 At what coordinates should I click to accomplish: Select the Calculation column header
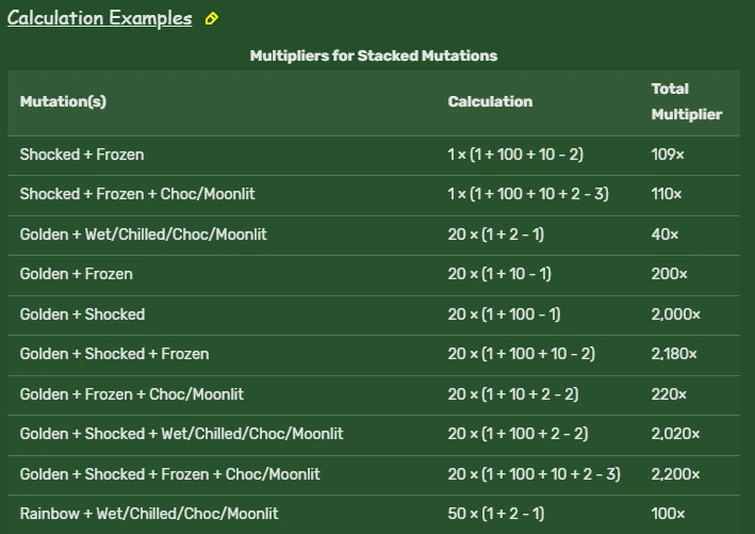pyautogui.click(x=490, y=101)
